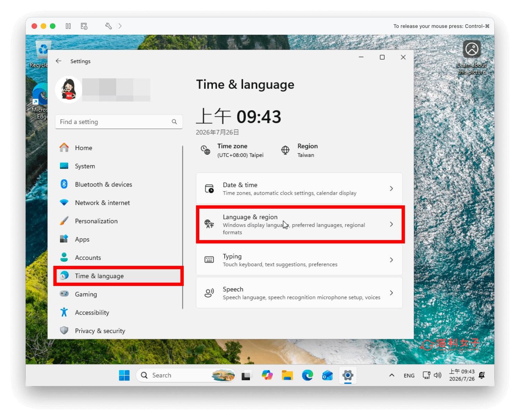Open Microsoft Edge from the taskbar
The image size is (520, 420).
click(x=307, y=375)
